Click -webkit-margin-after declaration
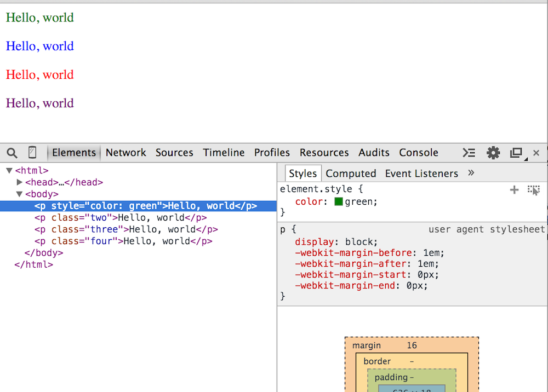The image size is (548, 392). pyautogui.click(x=367, y=263)
